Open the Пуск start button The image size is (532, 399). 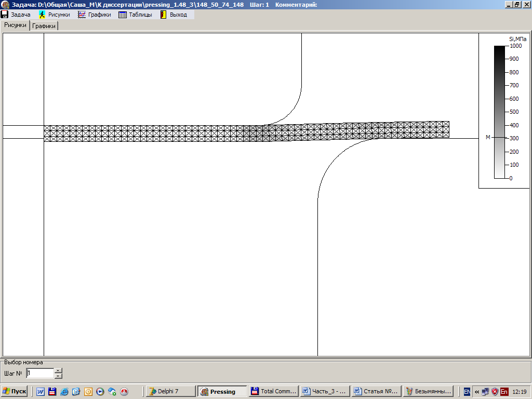(14, 391)
